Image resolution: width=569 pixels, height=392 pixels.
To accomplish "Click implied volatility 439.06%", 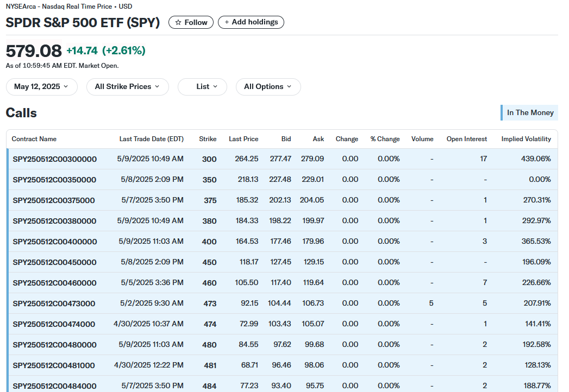I will coord(536,159).
